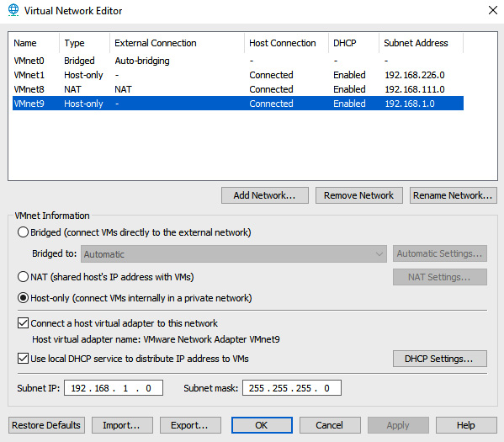Viewport: 504px width, 442px height.
Task: Sort by Subnet Address column header
Action: 421,43
